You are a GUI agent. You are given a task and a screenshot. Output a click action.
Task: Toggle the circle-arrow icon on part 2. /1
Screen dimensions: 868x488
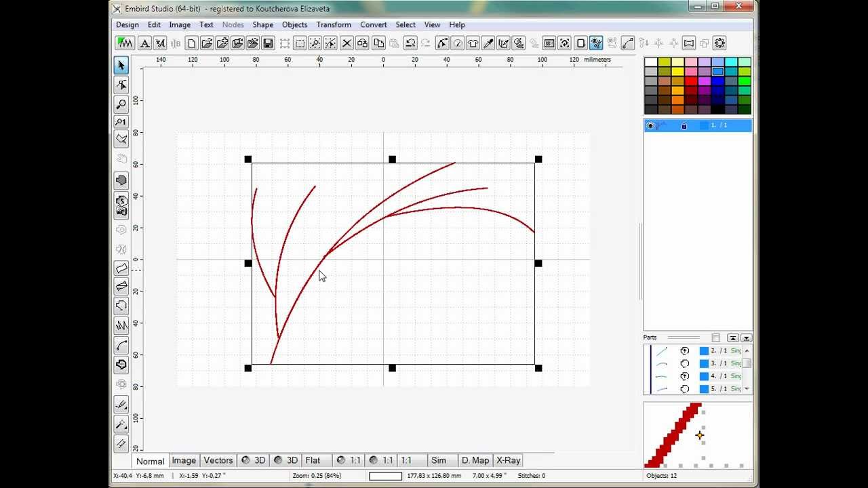(x=684, y=350)
